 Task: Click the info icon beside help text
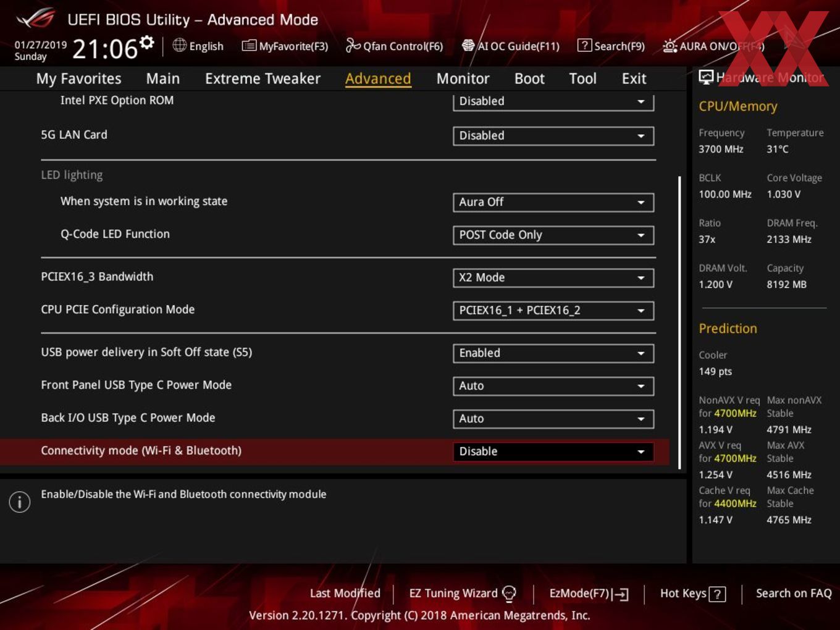[x=20, y=502]
